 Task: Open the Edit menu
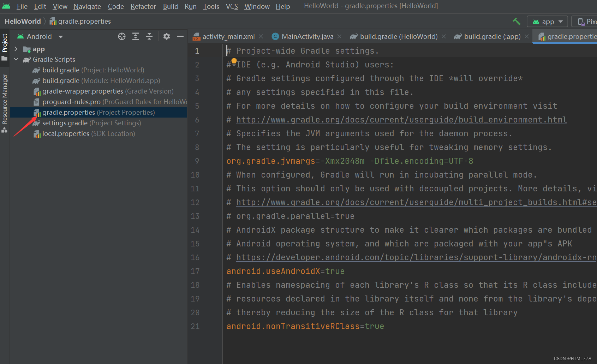pos(40,6)
